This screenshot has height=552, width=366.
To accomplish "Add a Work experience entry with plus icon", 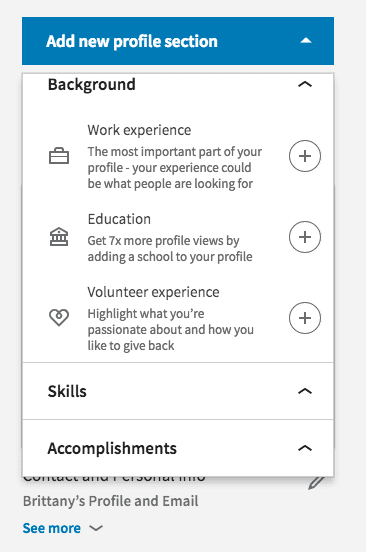I will 305,156.
